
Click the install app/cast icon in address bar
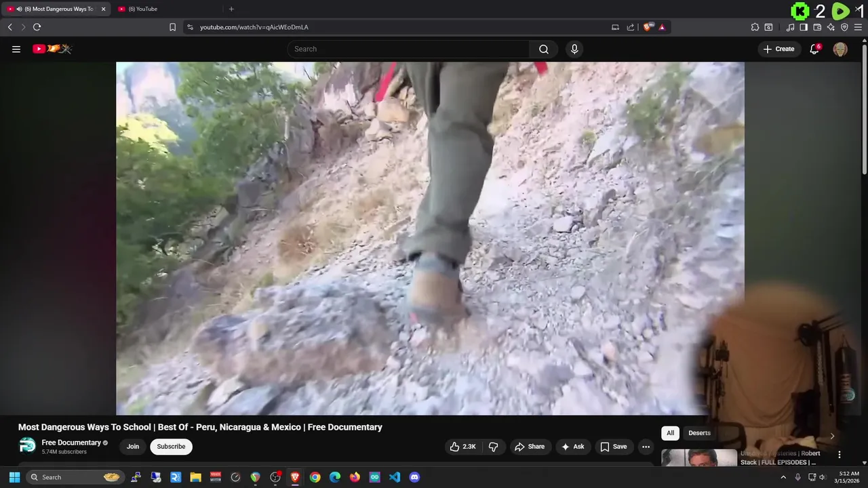pyautogui.click(x=615, y=27)
